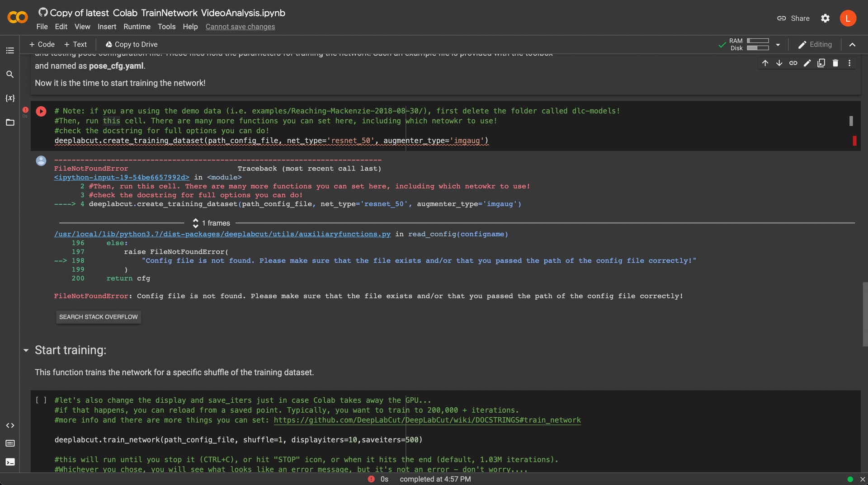Open the Files browser in the sidebar
868x485 pixels.
click(10, 122)
